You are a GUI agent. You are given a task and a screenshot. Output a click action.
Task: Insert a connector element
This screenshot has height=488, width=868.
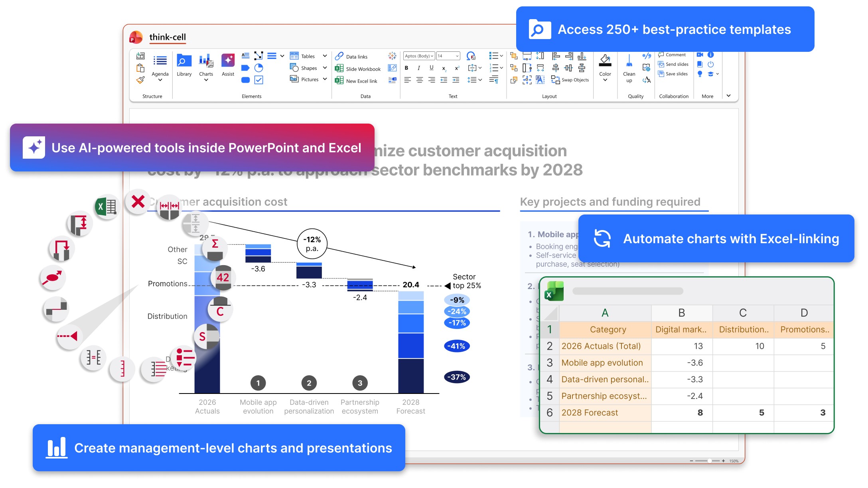coord(259,56)
